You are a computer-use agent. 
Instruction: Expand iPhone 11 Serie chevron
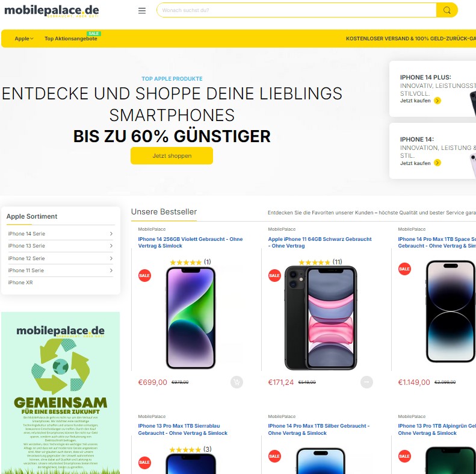click(111, 270)
